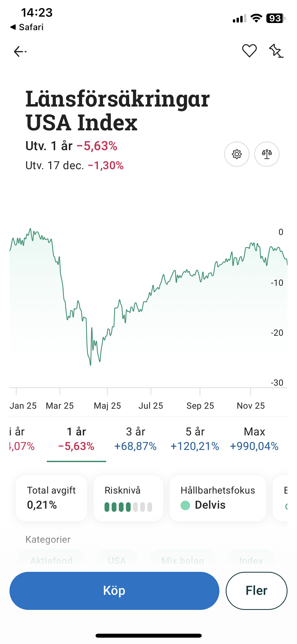Open the compare scales icon

267,154
